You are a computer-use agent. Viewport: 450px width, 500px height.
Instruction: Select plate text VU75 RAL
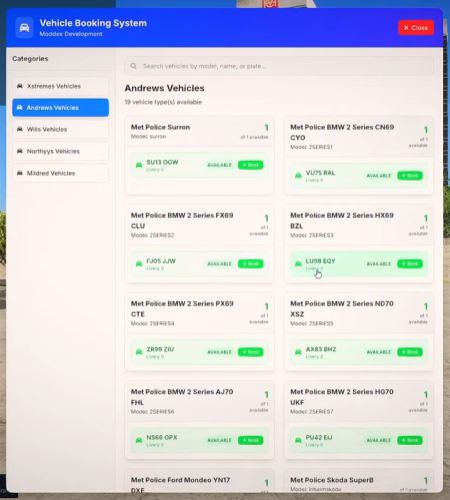coord(320,173)
